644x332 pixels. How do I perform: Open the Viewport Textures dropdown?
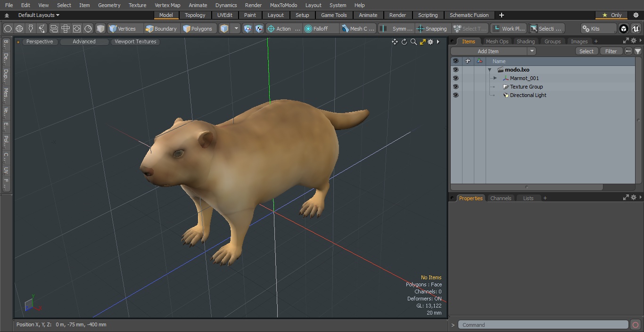click(135, 41)
